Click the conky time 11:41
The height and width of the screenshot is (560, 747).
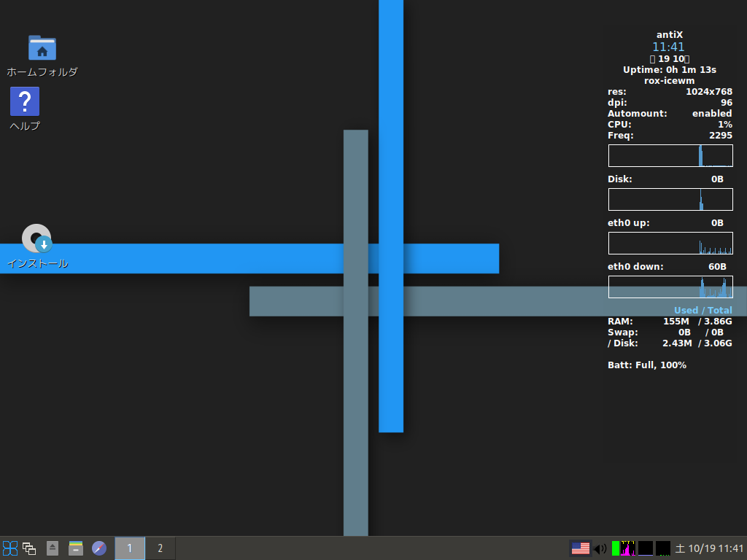tap(668, 47)
